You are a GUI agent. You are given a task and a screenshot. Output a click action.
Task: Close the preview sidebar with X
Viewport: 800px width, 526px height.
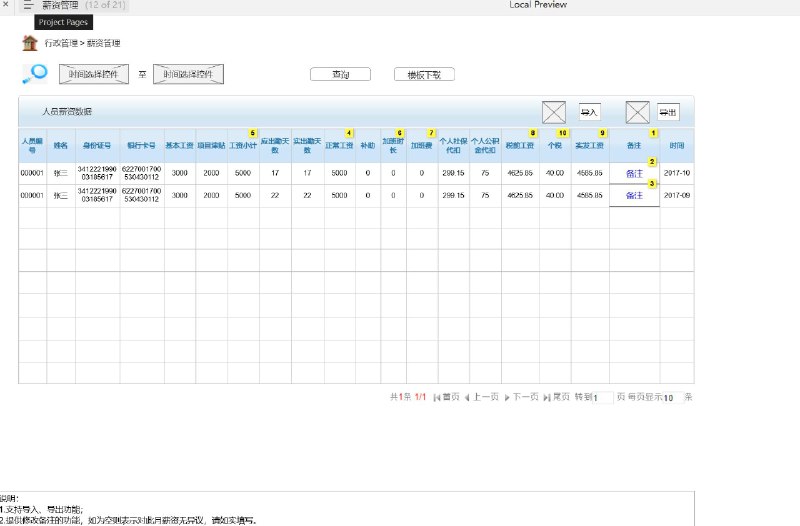point(6,5)
